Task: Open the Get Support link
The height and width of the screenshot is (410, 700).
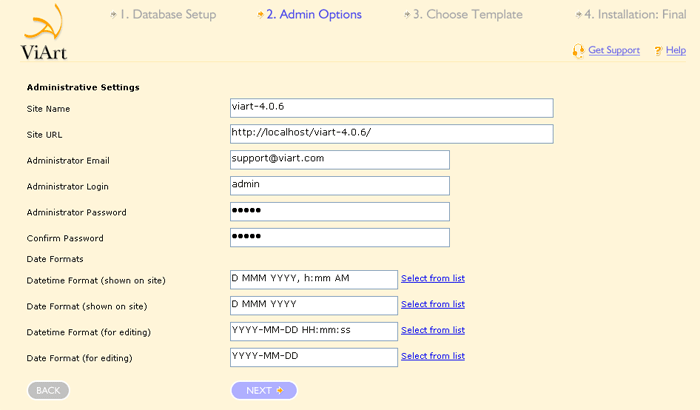Action: (614, 50)
